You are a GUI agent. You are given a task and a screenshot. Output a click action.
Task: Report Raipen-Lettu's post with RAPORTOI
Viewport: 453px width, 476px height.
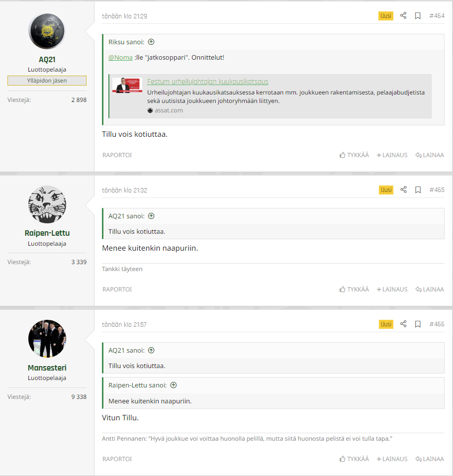coord(117,289)
